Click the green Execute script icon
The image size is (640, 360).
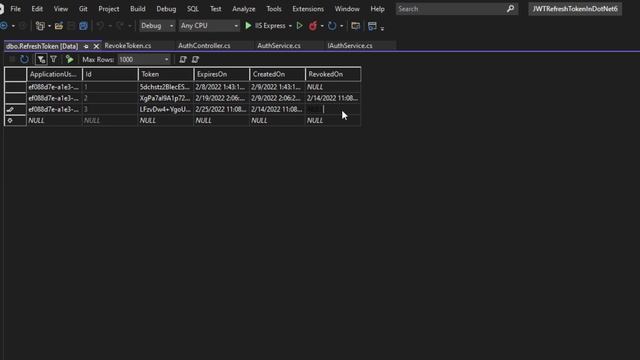click(x=70, y=60)
